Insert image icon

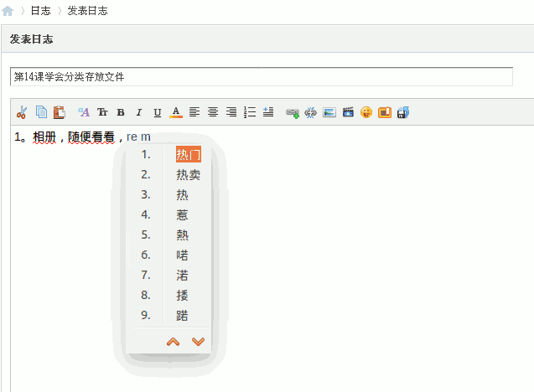329,112
